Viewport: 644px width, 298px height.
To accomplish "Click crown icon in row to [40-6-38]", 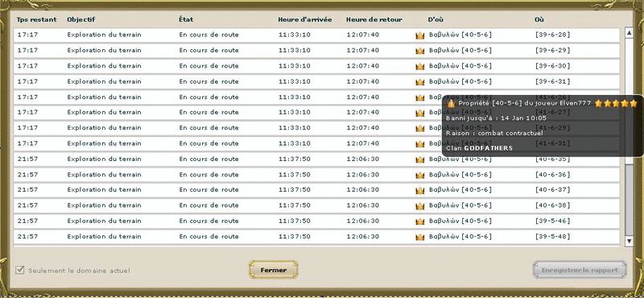I will click(419, 206).
